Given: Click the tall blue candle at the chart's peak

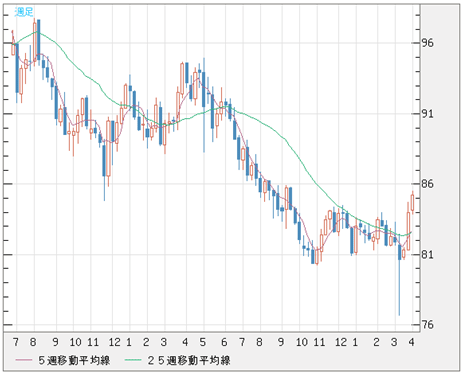Looking at the screenshot, I should 39,40.
